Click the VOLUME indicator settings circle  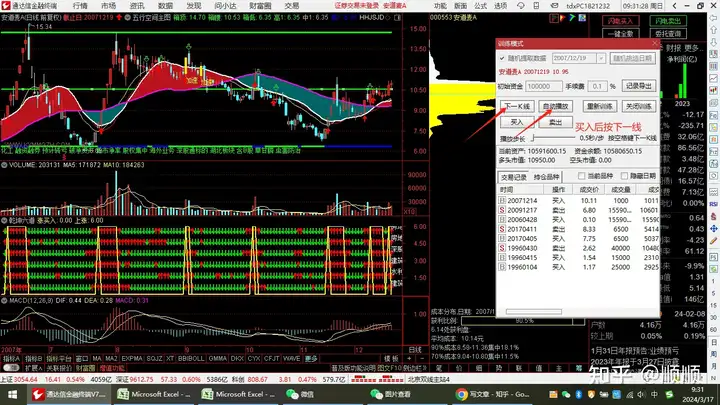point(4,165)
